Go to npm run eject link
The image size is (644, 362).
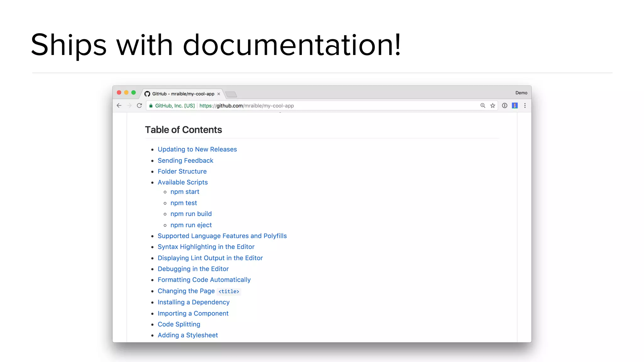click(x=191, y=225)
